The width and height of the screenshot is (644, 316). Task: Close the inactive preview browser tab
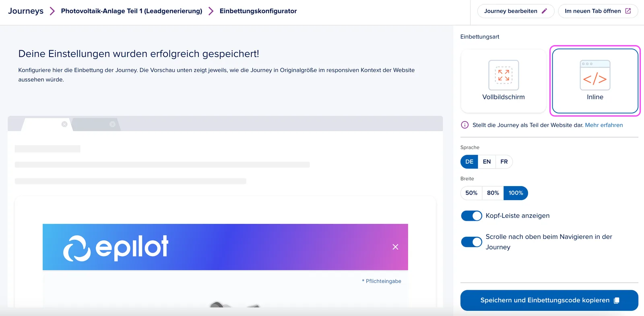point(112,124)
